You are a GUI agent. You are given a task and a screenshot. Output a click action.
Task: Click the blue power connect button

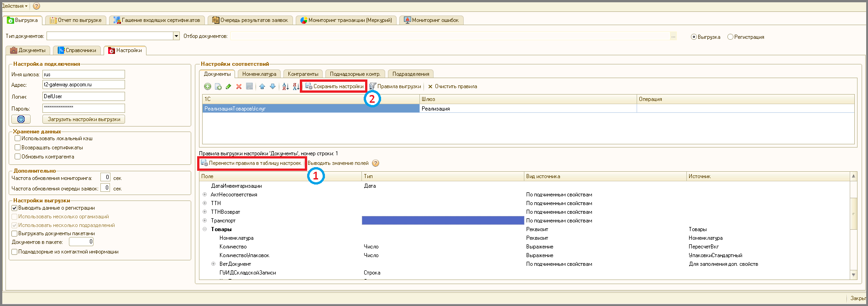coord(21,119)
